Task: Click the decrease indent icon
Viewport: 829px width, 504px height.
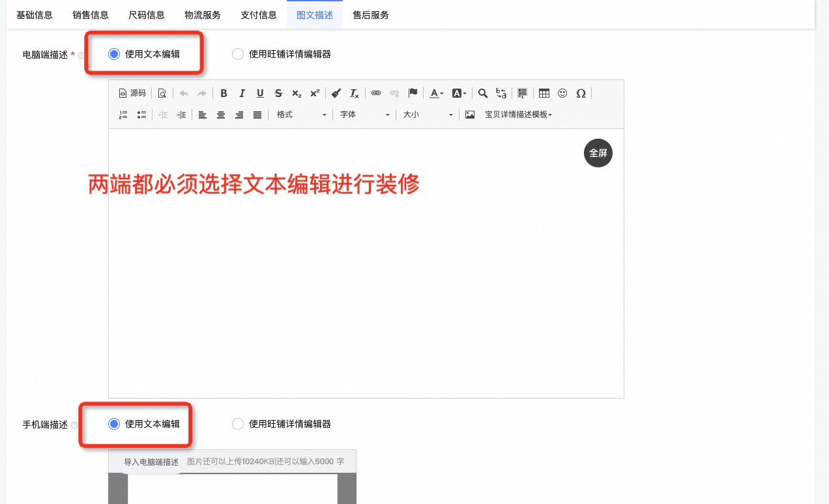Action: coord(163,115)
